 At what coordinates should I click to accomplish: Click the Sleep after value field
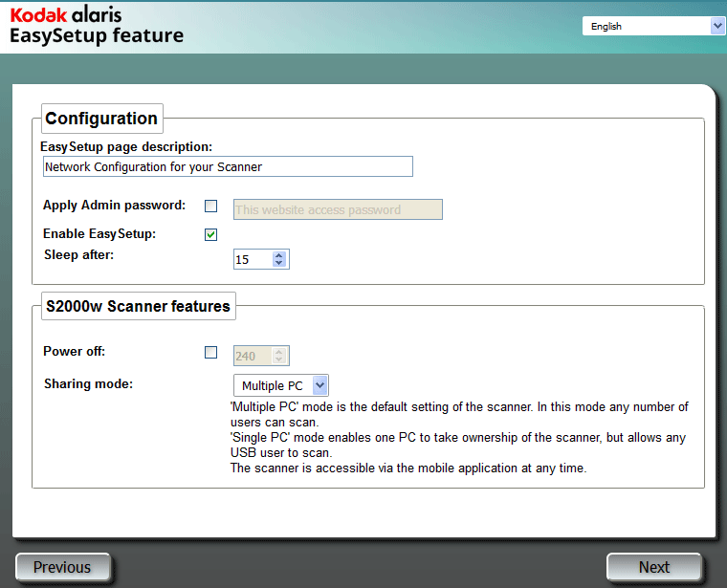tap(253, 259)
